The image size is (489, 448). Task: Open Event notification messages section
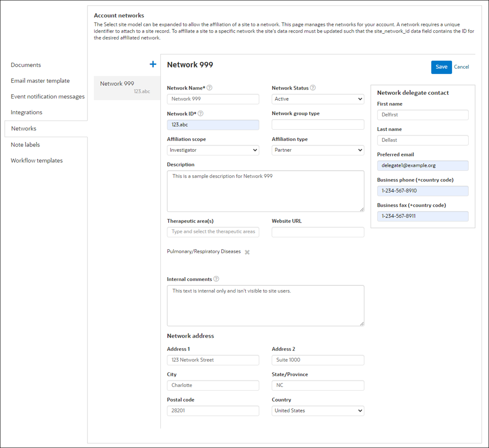pyautogui.click(x=48, y=97)
